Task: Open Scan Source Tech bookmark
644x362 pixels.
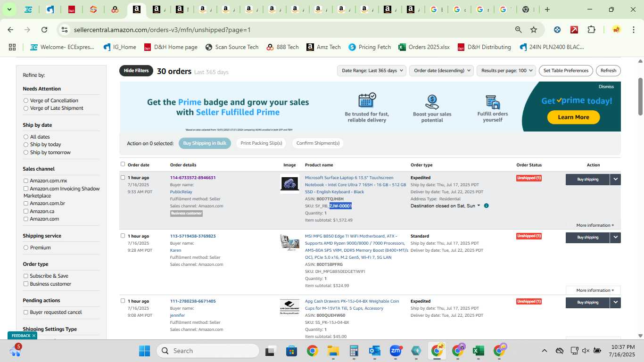Action: 232,47
